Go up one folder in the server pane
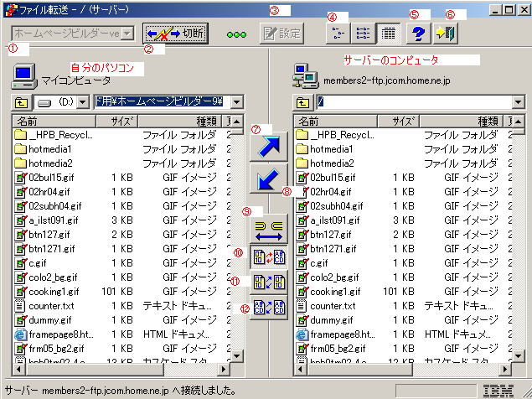This screenshot has height=399, width=532. click(302, 103)
